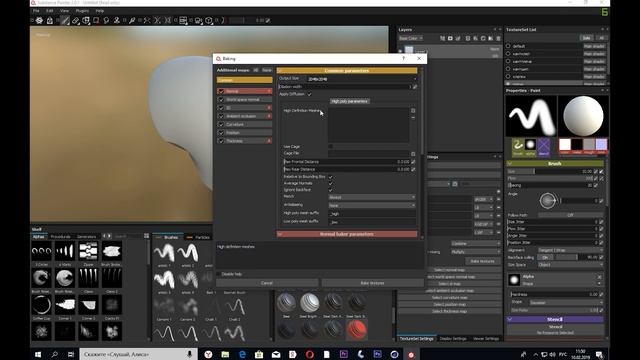Screen dimensions: 640x360
Task: Open the Antialiasing dropdown
Action: coord(372,205)
